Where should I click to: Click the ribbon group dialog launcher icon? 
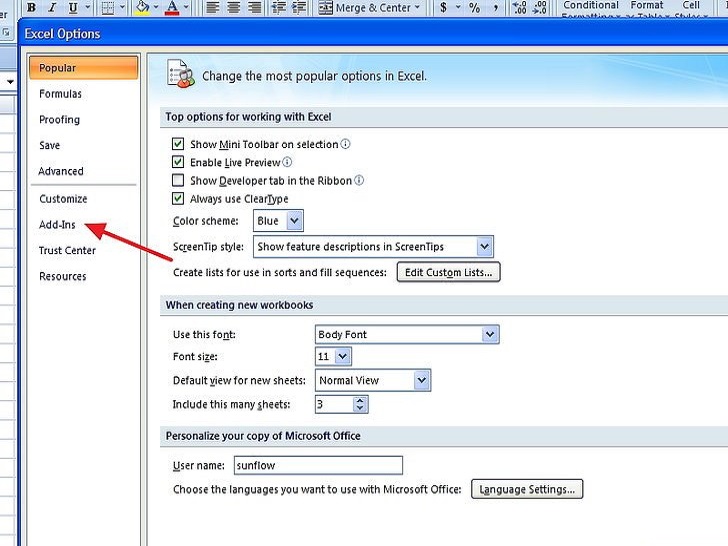pos(6,32)
